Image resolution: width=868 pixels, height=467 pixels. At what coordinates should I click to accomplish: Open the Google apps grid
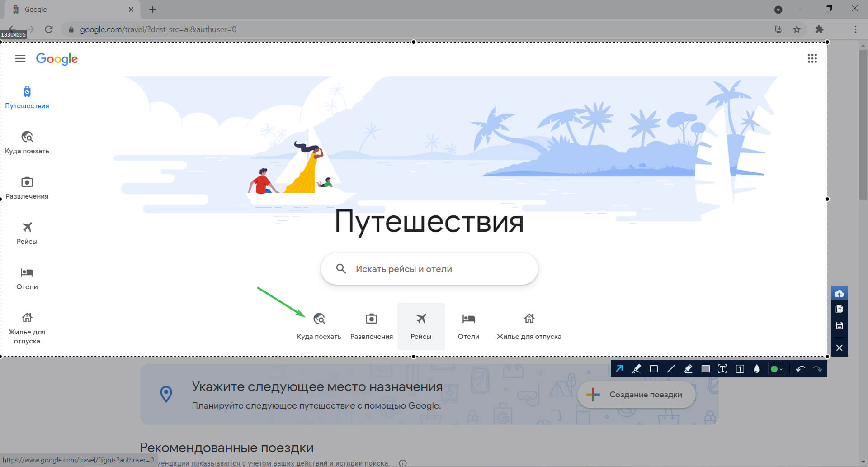[x=812, y=59]
